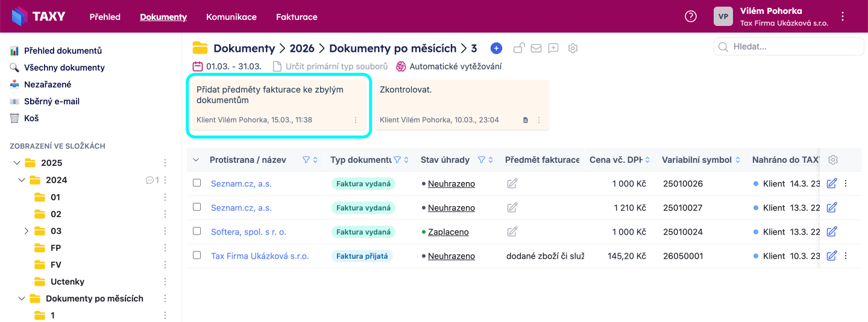Collapse Dokumenty po měsících in sidebar
Screen dimensions: 868x322
point(22,298)
